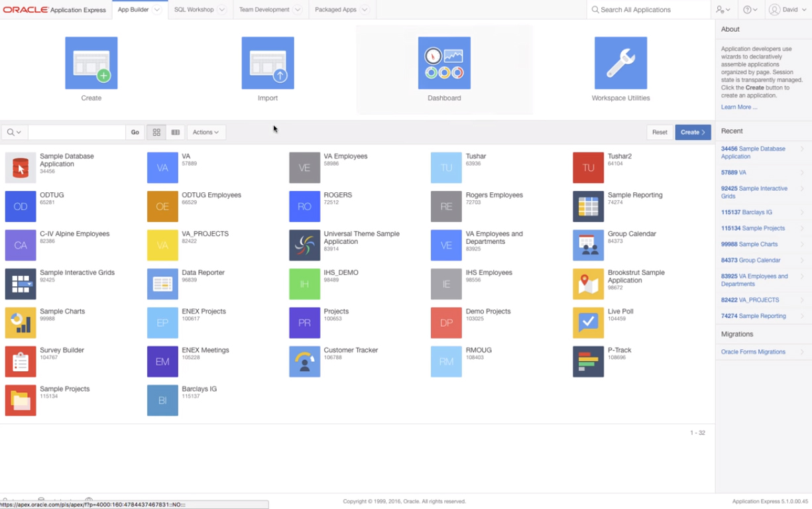Open the Group Calendar app icon

click(x=588, y=245)
